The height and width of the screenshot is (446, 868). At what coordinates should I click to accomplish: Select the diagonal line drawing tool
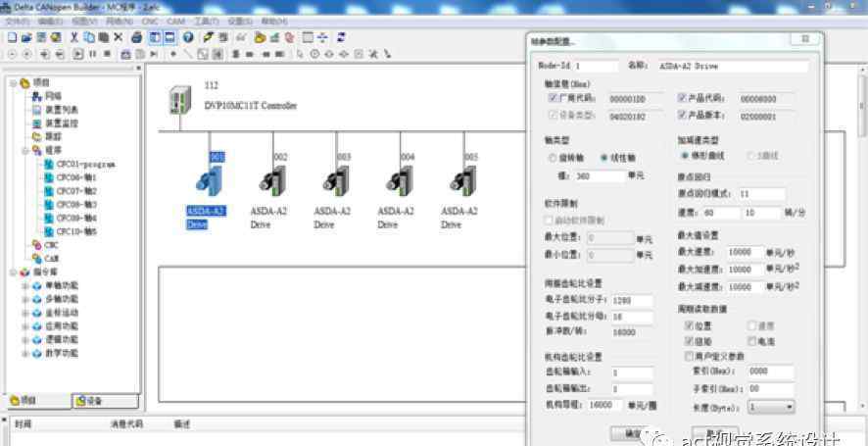[x=188, y=54]
